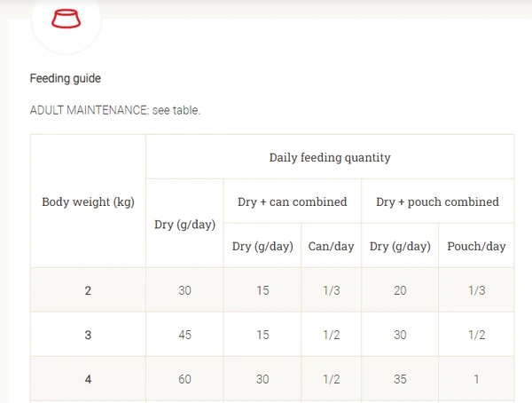
Task: Click the Dry + can combined header
Action: click(x=293, y=201)
